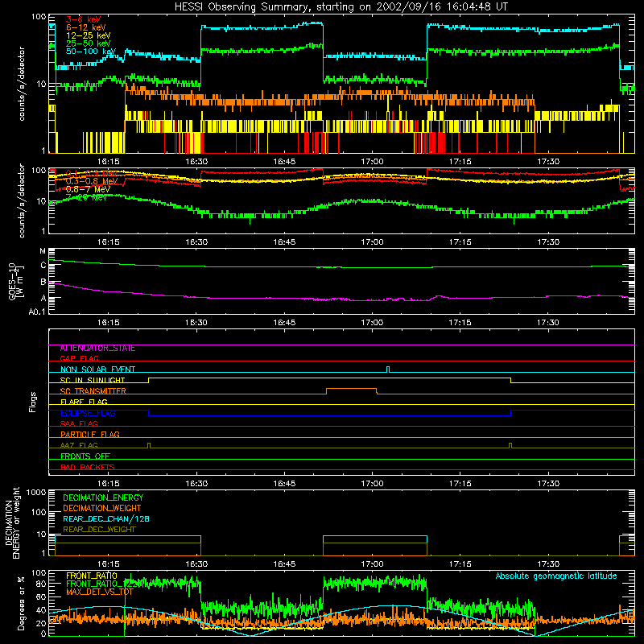Select the '60' tick on bottom panel axis
Viewport: 644px width, 644px height.
pyautogui.click(x=41, y=597)
